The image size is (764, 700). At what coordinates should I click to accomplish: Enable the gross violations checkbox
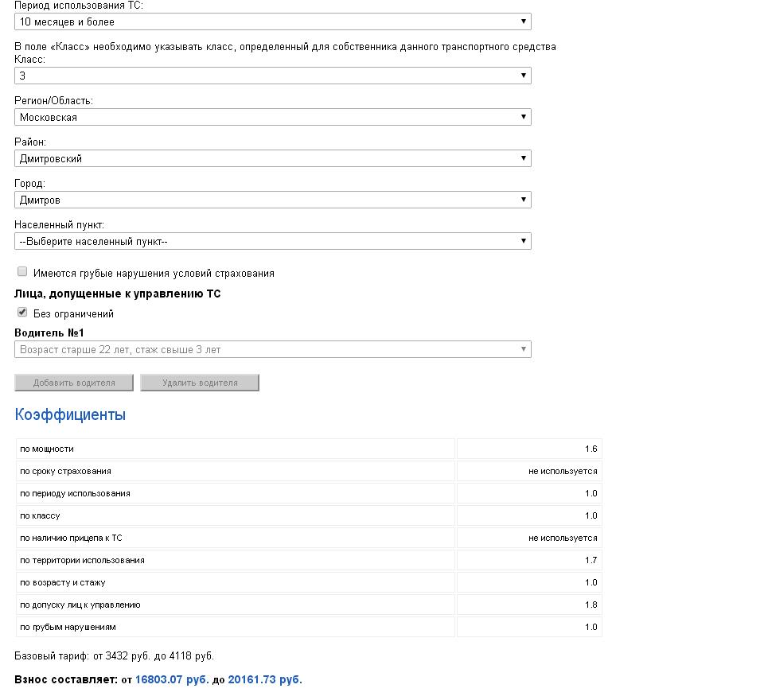click(x=22, y=272)
